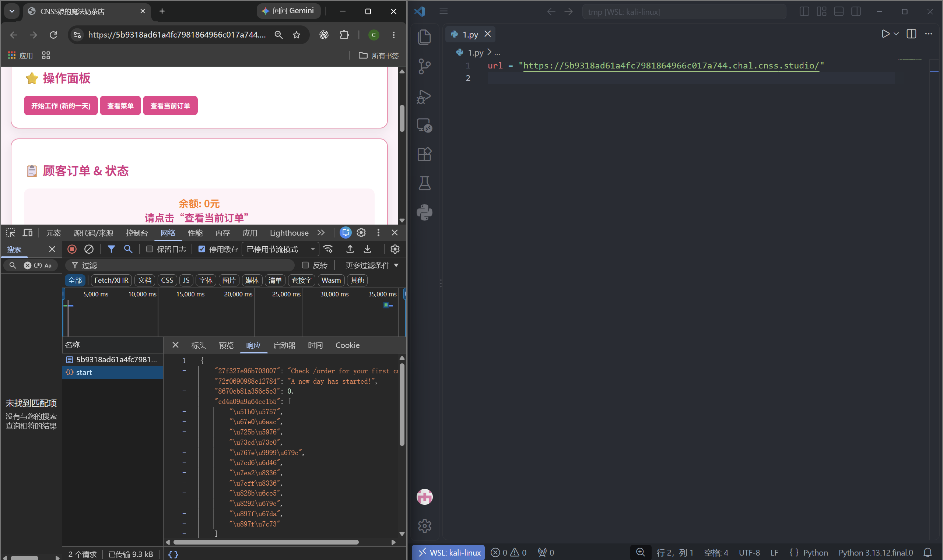Viewport: 943px width, 560px height.
Task: Click 查看当前订单 button
Action: [x=170, y=106]
